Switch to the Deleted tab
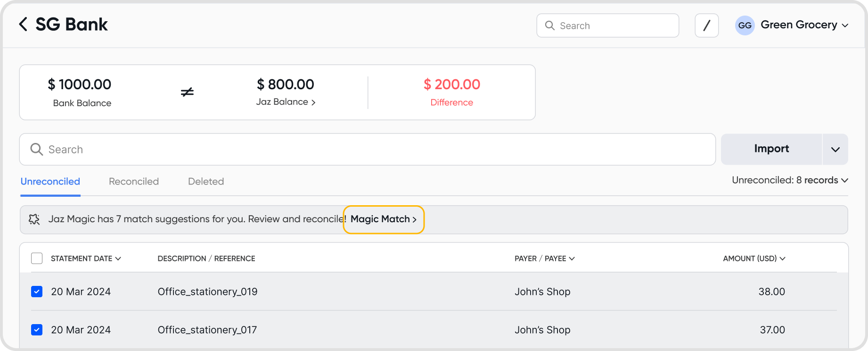Image resolution: width=868 pixels, height=351 pixels. coord(206,182)
